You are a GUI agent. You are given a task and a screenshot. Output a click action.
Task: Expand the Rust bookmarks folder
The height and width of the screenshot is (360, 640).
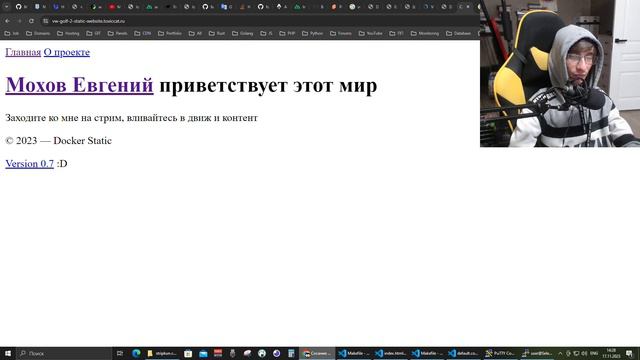pyautogui.click(x=217, y=33)
